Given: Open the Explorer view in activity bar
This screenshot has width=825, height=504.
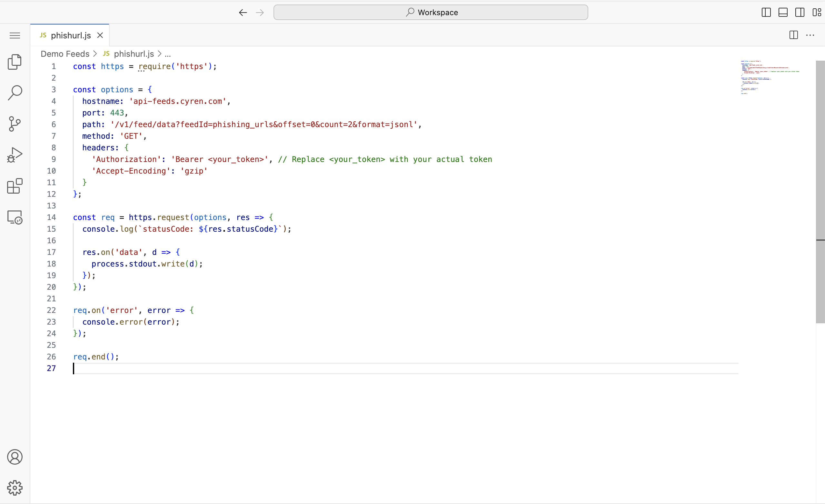Looking at the screenshot, I should 15,62.
